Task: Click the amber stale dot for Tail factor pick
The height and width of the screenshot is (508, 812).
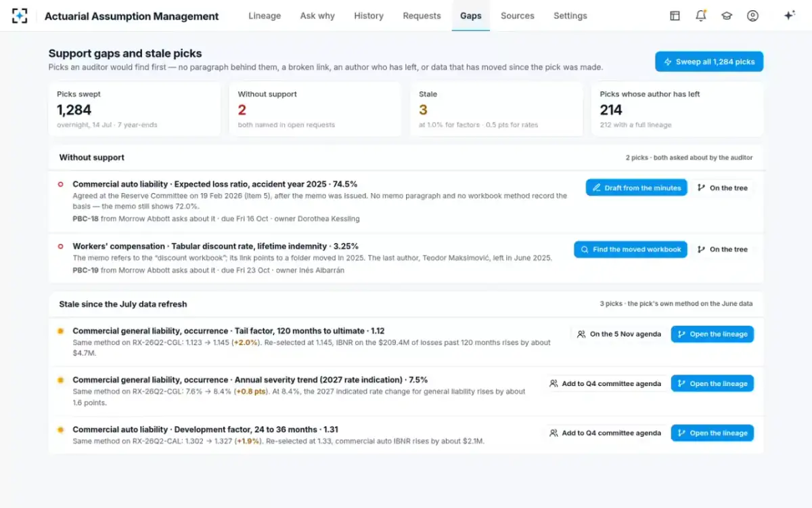Action: 60,331
